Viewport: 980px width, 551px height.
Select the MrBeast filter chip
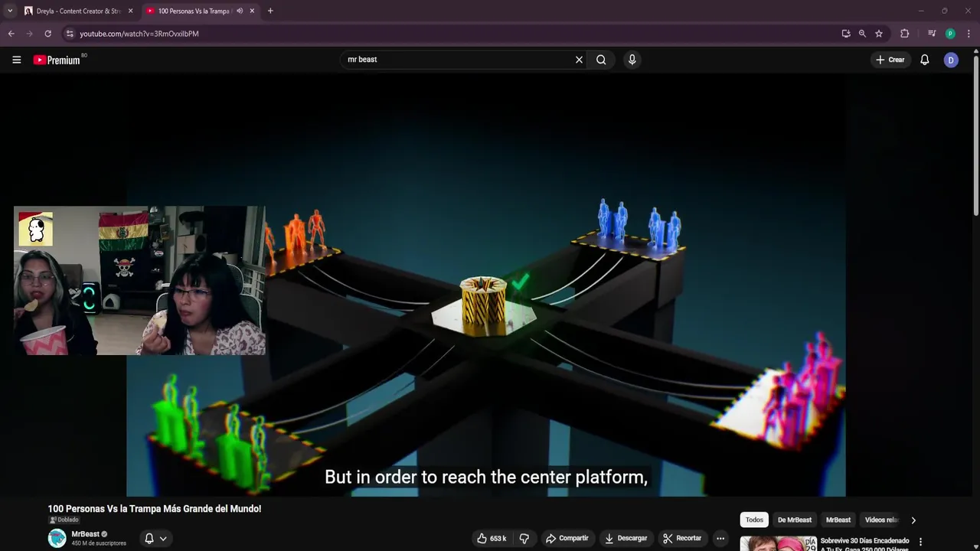(838, 520)
